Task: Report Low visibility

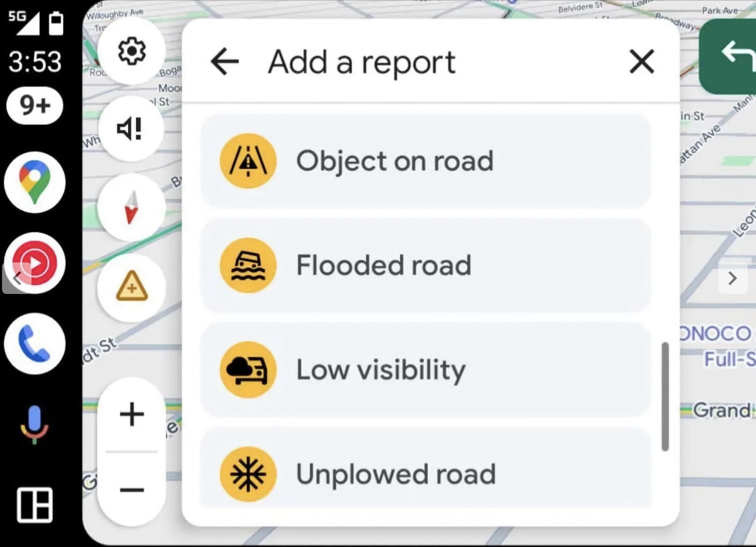Action: pyautogui.click(x=426, y=369)
